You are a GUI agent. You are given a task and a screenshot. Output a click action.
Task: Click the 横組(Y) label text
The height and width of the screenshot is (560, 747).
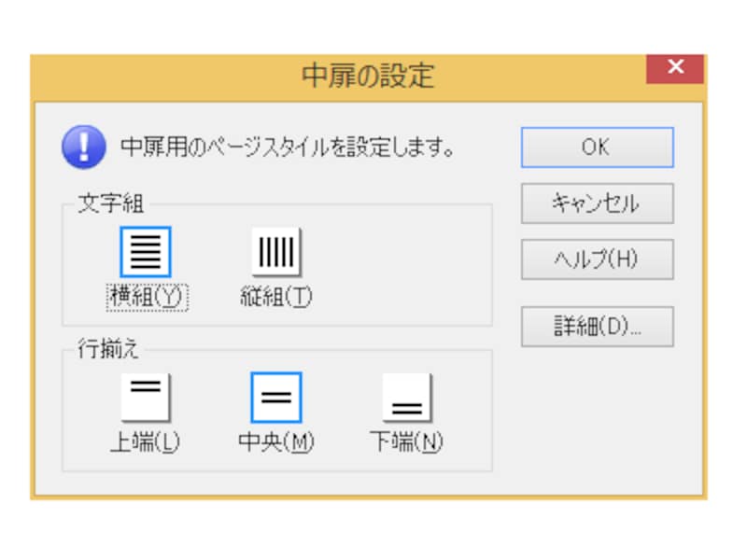tap(147, 297)
